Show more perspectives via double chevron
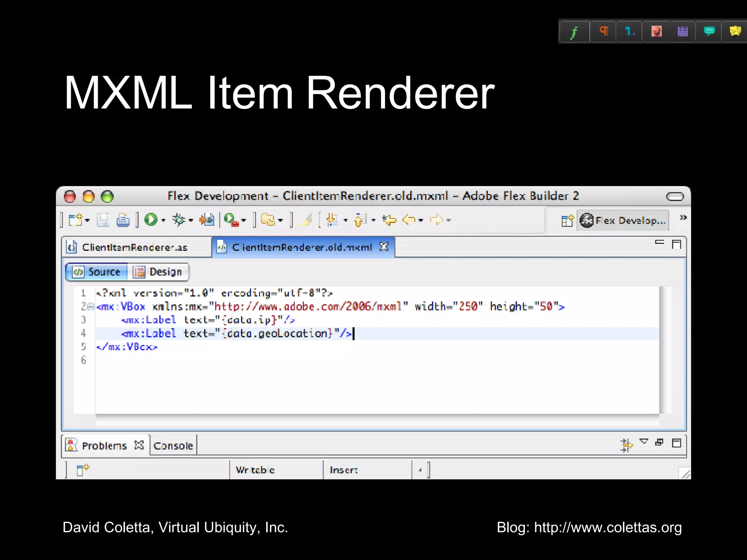 [684, 218]
